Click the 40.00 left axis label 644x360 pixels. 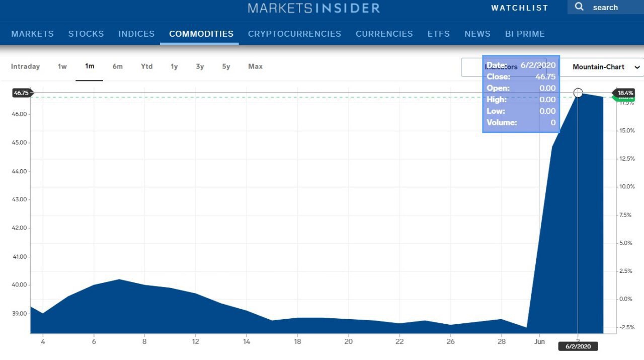click(x=20, y=285)
